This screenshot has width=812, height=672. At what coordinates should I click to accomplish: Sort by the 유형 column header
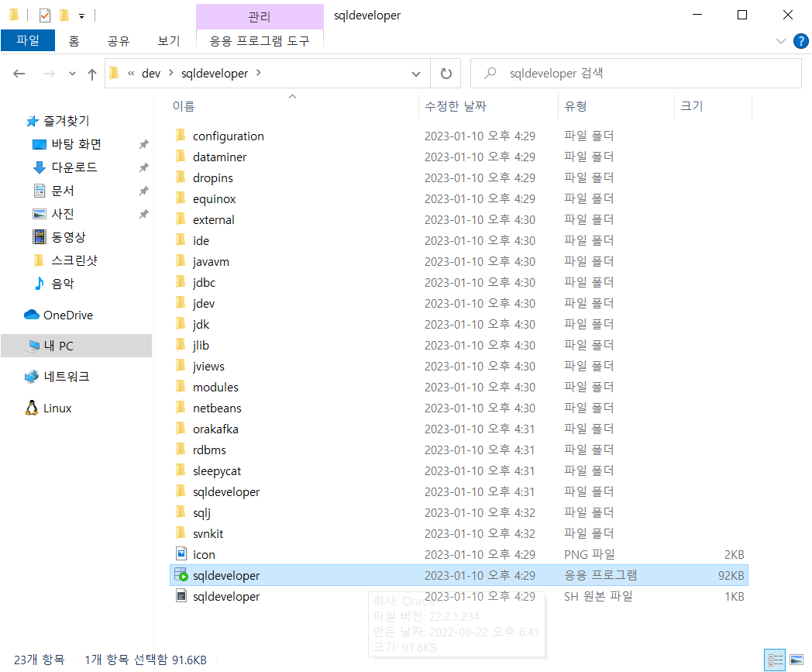coord(576,106)
